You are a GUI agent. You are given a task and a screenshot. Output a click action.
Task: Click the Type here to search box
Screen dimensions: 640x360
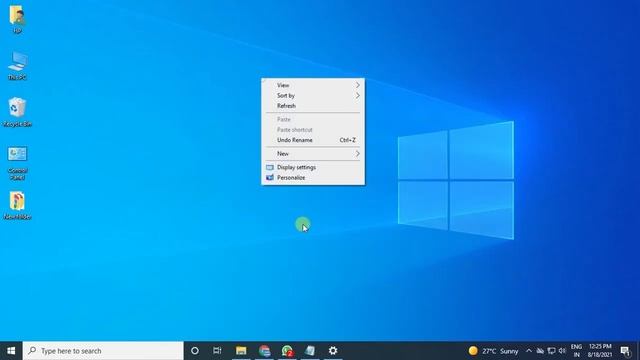(103, 351)
